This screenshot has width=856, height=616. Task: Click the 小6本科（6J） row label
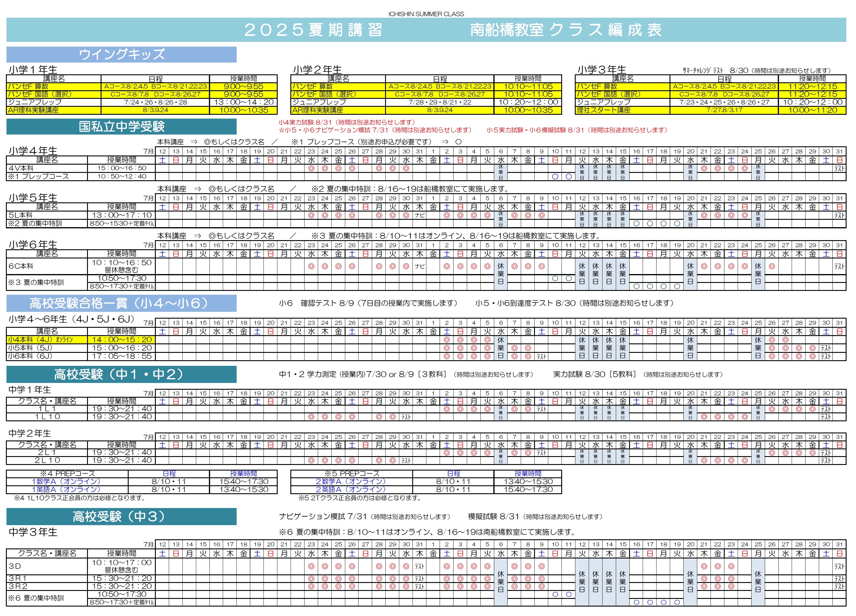(x=47, y=356)
